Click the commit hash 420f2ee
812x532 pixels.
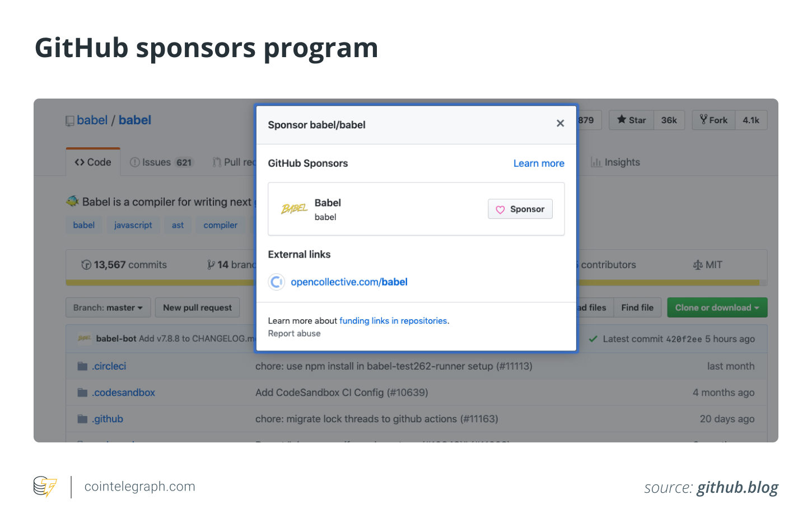683,339
